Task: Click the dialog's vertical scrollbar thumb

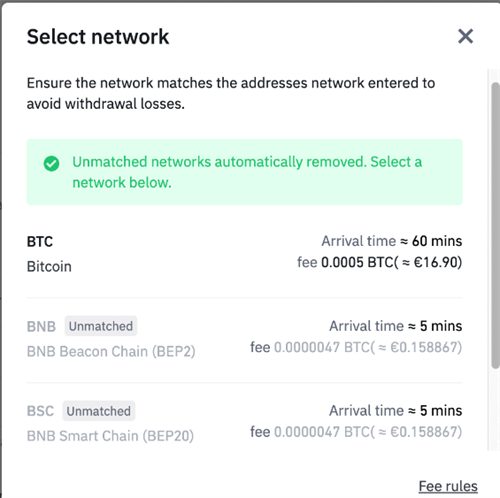Action: point(495,225)
